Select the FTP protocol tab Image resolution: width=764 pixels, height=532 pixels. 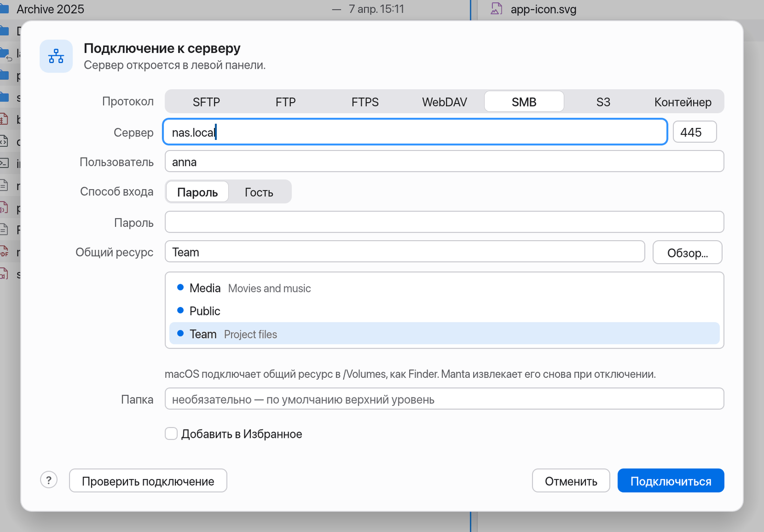286,102
